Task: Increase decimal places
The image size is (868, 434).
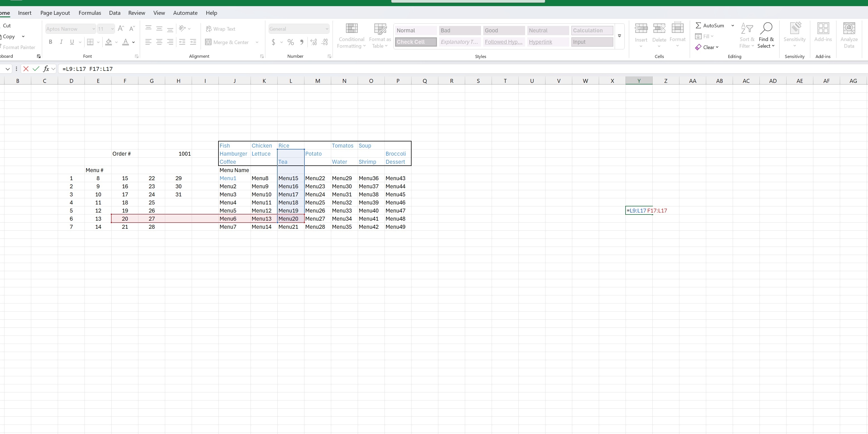Action: pos(313,42)
